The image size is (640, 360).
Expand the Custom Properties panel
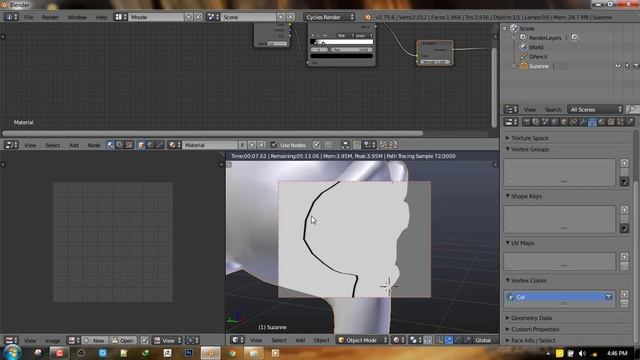pos(534,329)
